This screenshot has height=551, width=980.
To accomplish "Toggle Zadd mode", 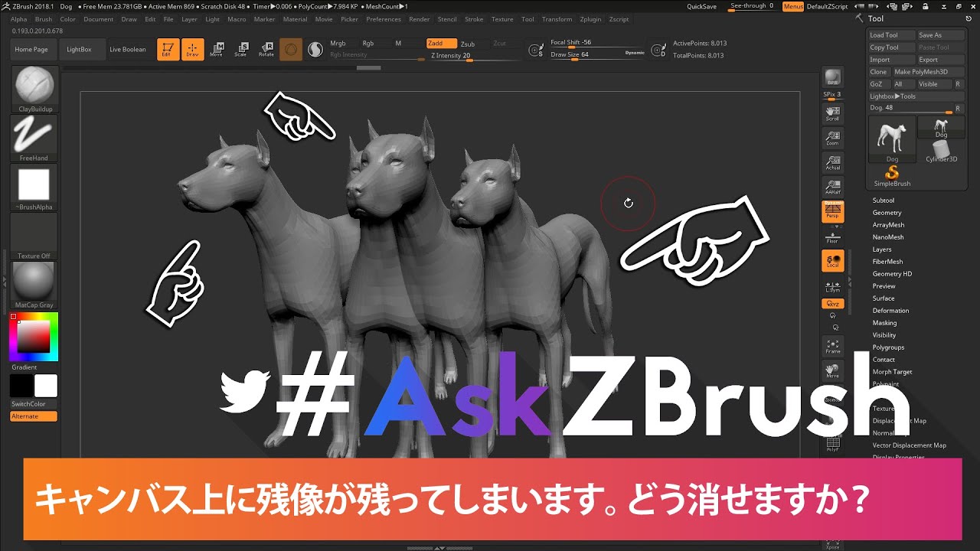I will pyautogui.click(x=441, y=44).
